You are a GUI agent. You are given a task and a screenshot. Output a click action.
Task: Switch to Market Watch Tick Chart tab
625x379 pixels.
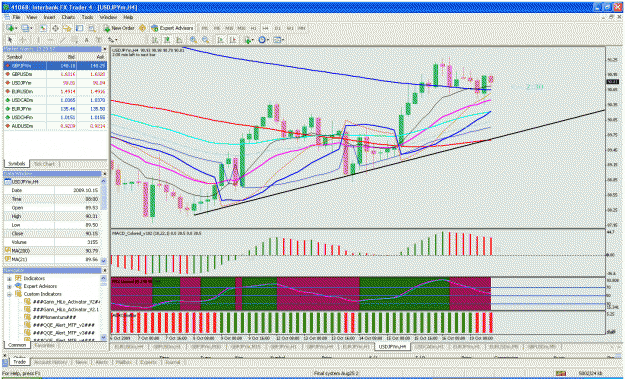(x=44, y=164)
